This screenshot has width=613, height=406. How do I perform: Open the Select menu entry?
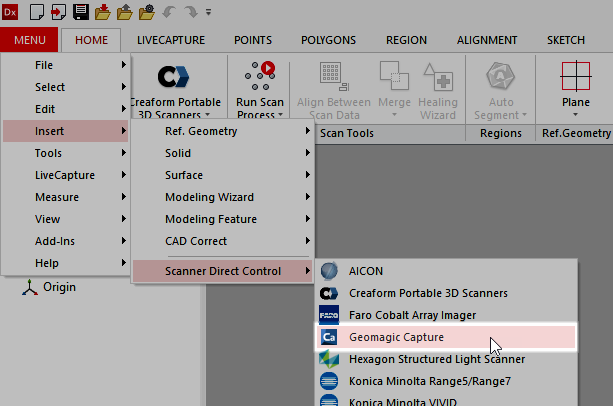(65, 87)
